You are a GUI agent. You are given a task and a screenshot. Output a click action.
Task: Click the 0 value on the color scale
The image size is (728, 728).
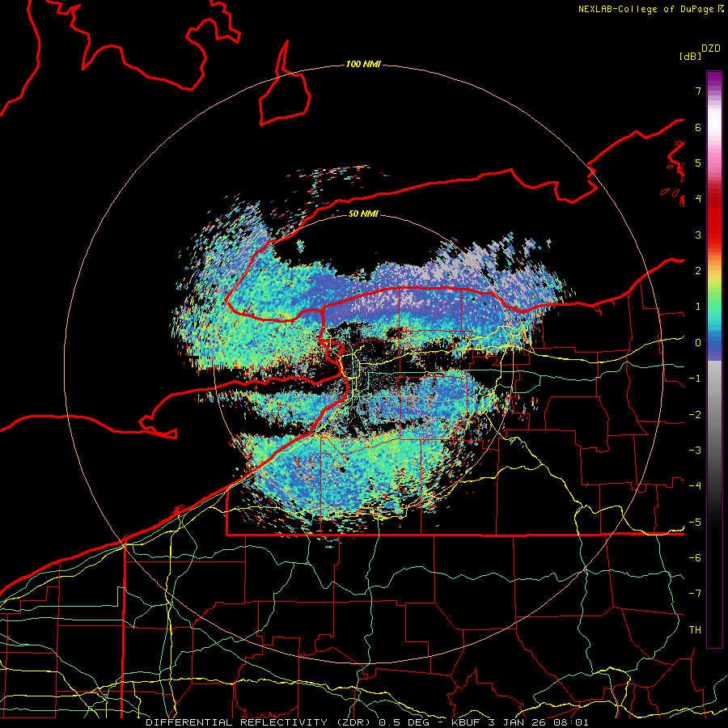tap(698, 343)
